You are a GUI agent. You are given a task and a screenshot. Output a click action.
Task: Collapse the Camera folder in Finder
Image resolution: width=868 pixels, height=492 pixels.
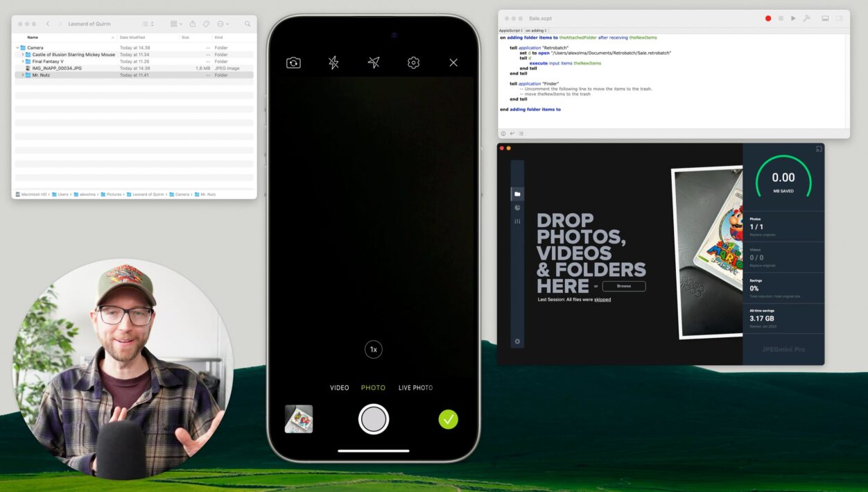(17, 48)
